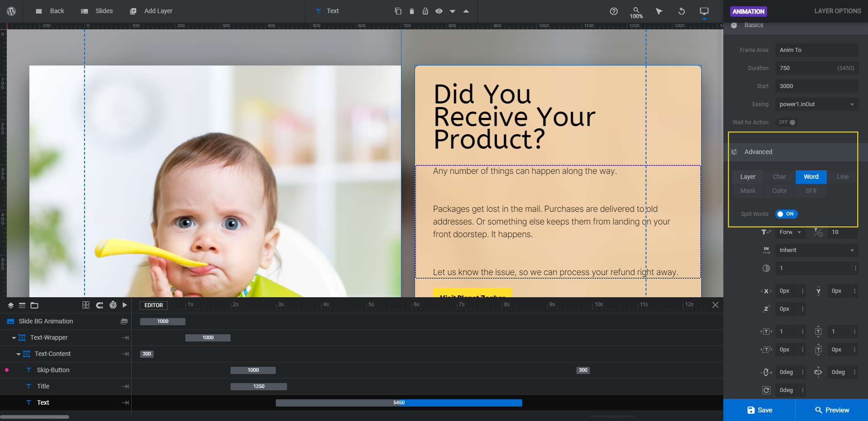This screenshot has width=868, height=421.
Task: Click the Skip-Button 300 end frame
Action: 583,370
